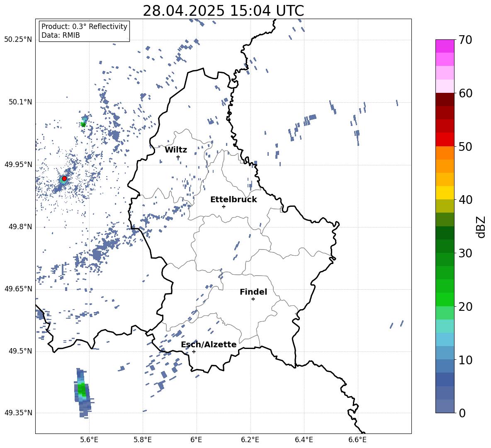Select the Findel station label
This screenshot has height=448, width=491.
(x=253, y=292)
